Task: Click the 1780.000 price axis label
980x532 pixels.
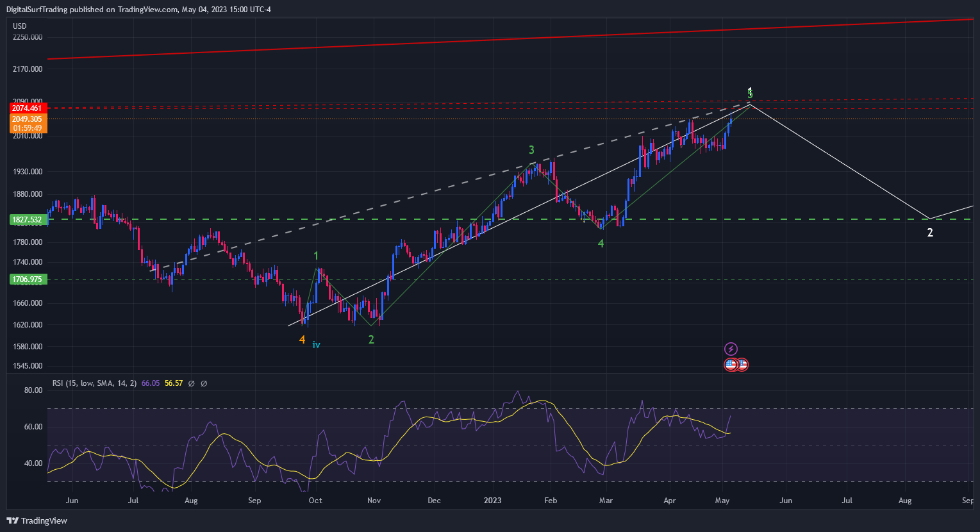Action: pyautogui.click(x=28, y=242)
